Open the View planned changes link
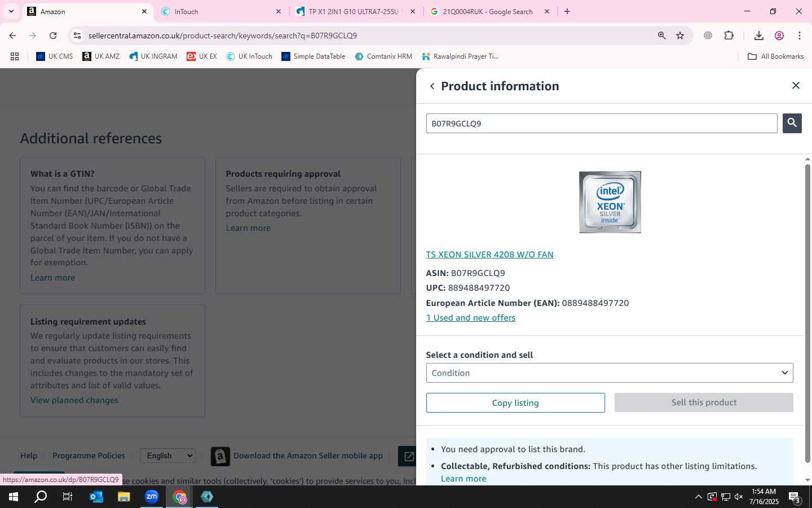The width and height of the screenshot is (812, 508). click(x=74, y=400)
